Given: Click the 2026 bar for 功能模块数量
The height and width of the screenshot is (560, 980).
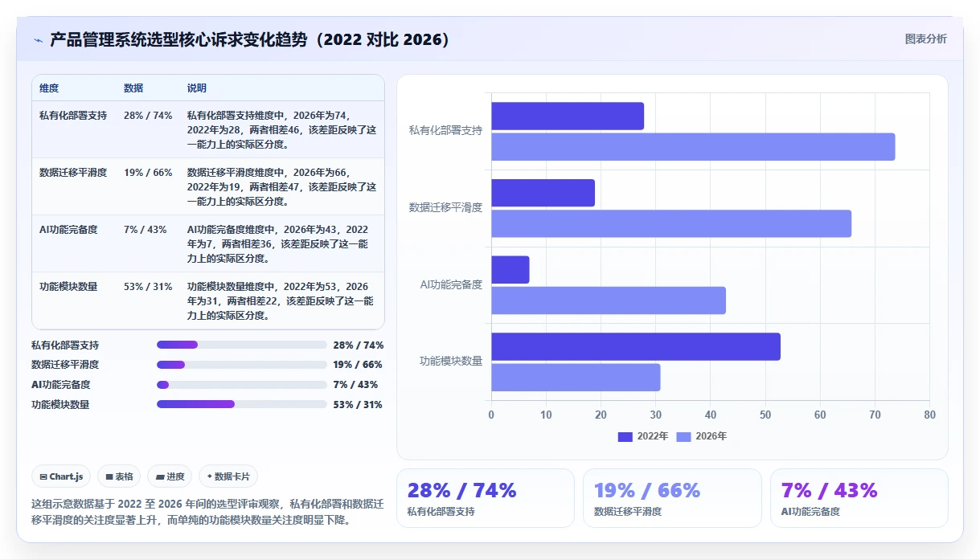Looking at the screenshot, I should click(x=576, y=377).
